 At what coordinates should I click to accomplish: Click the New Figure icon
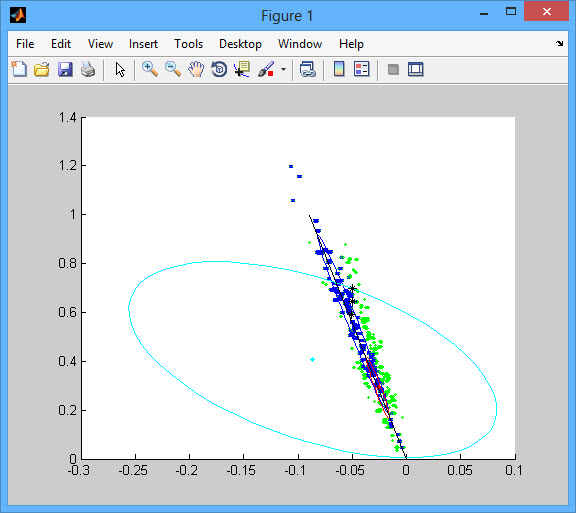(x=19, y=69)
